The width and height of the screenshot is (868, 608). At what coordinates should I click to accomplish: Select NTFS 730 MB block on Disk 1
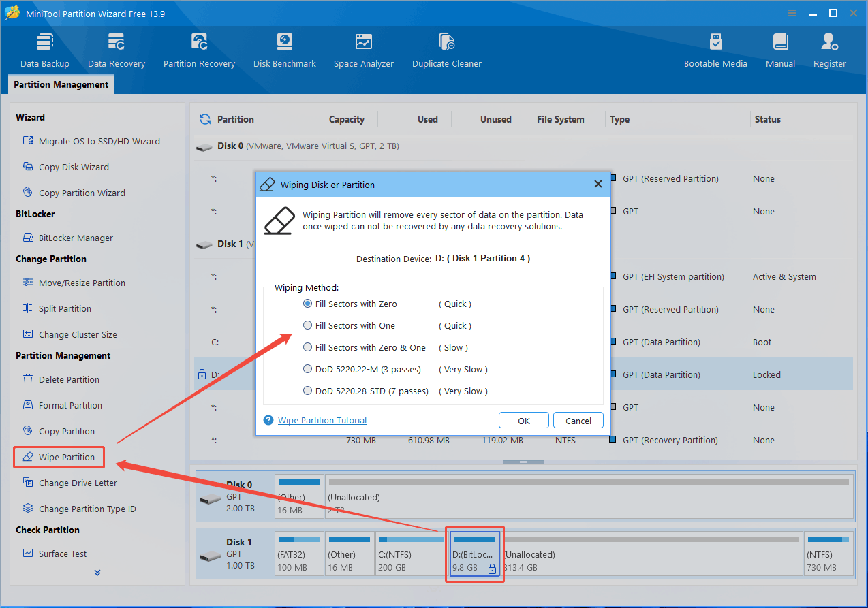tap(828, 554)
